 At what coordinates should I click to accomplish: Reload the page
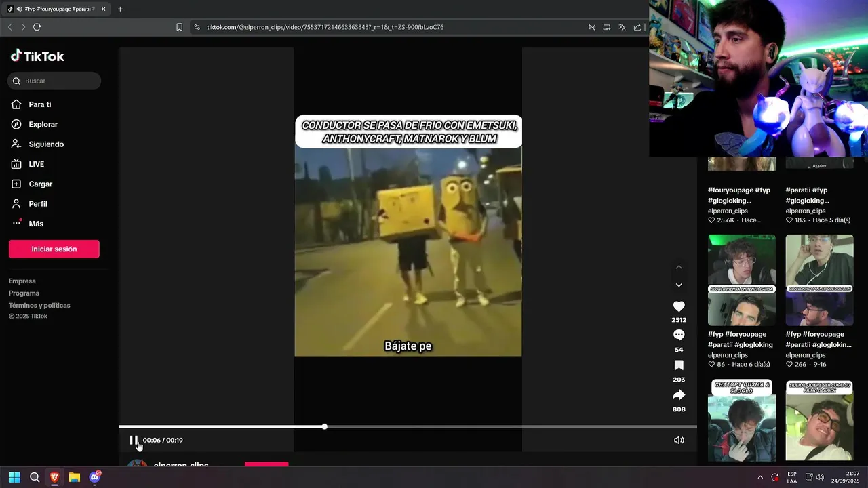click(x=37, y=27)
